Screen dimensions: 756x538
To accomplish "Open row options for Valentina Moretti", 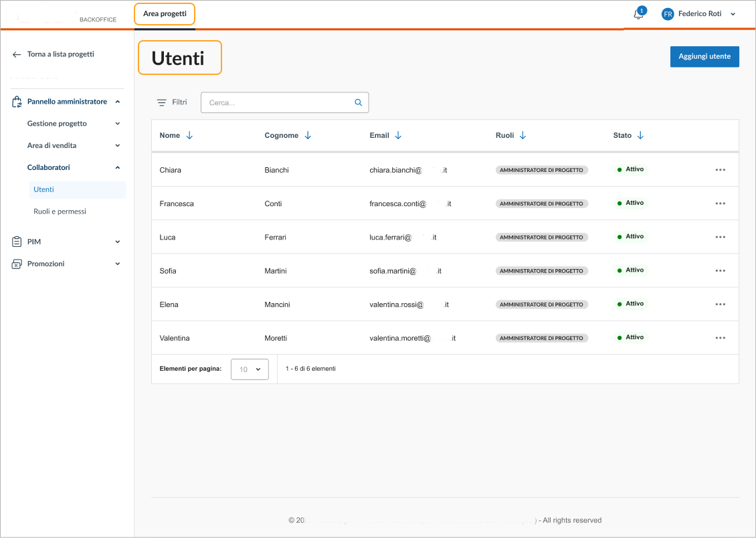I will coord(720,338).
